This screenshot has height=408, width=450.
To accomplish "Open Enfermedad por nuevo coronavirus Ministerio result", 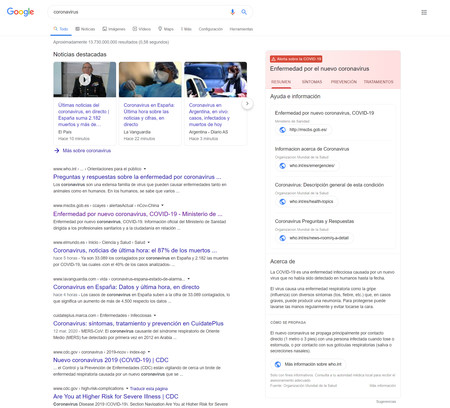I will tap(138, 214).
